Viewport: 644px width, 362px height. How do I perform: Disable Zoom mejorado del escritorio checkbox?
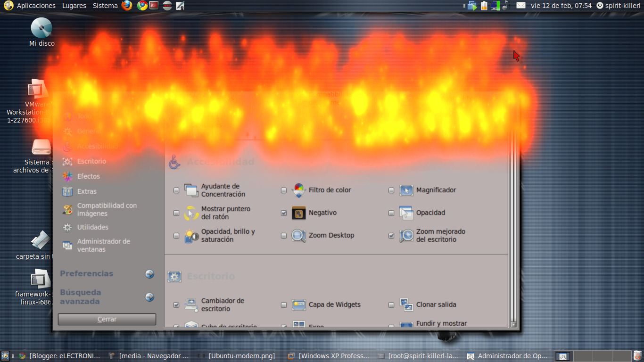pyautogui.click(x=391, y=236)
